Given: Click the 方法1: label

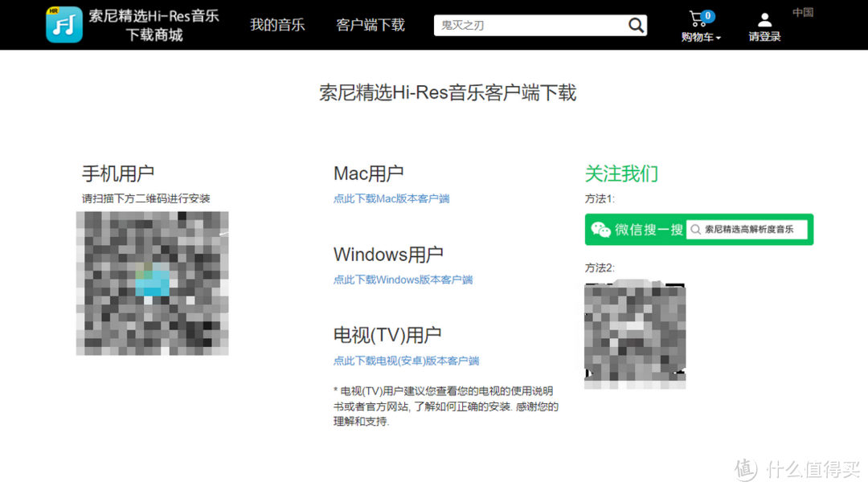Looking at the screenshot, I should click(x=600, y=198).
